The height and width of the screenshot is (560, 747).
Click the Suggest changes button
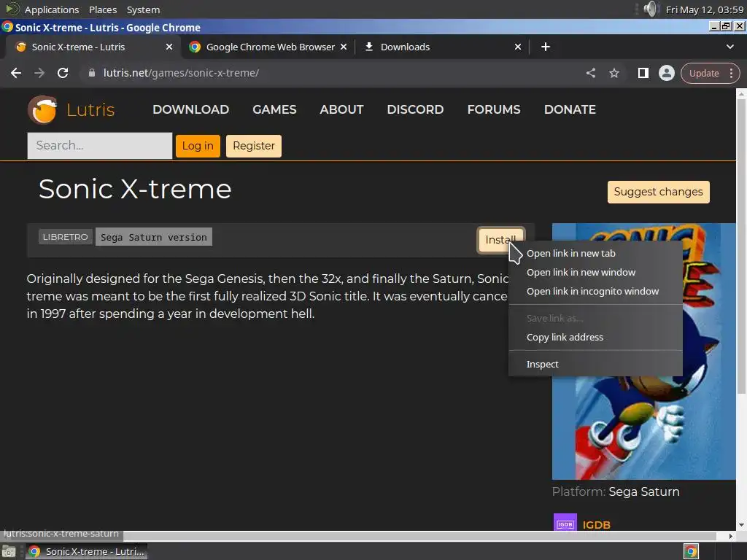659,192
